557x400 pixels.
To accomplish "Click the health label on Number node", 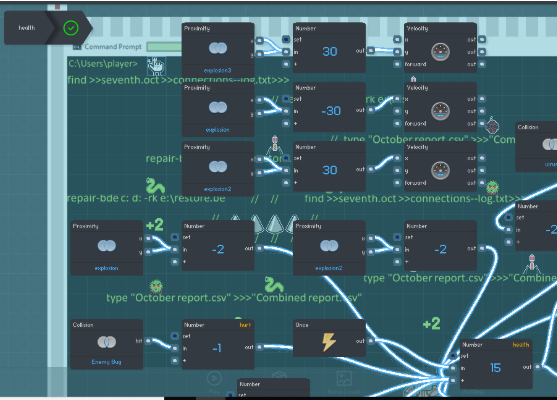I will 521,345.
